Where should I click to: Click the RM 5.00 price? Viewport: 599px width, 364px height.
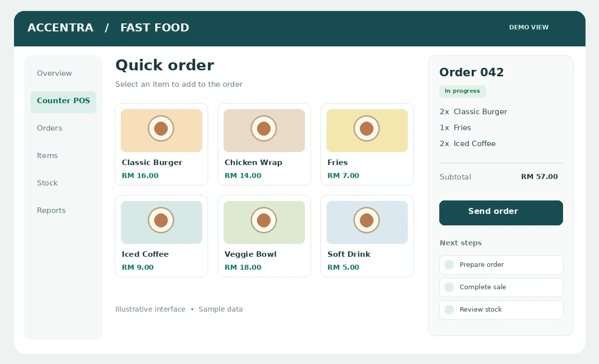pos(343,267)
